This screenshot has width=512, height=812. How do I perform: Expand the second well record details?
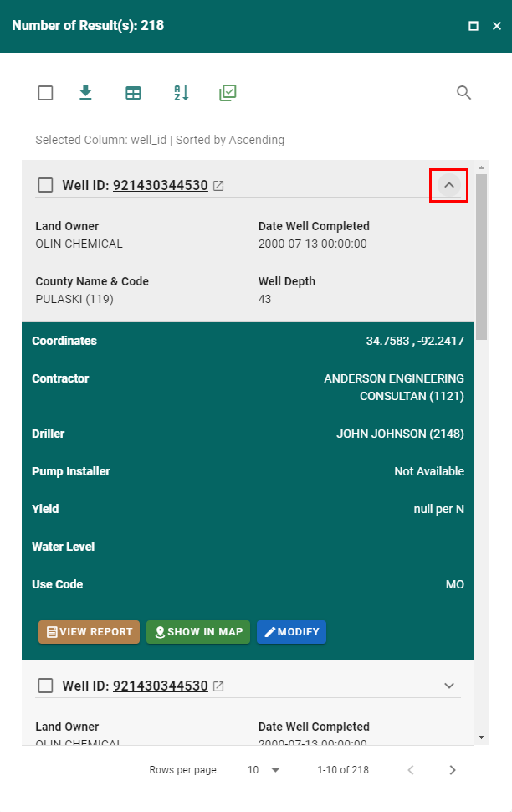point(449,686)
